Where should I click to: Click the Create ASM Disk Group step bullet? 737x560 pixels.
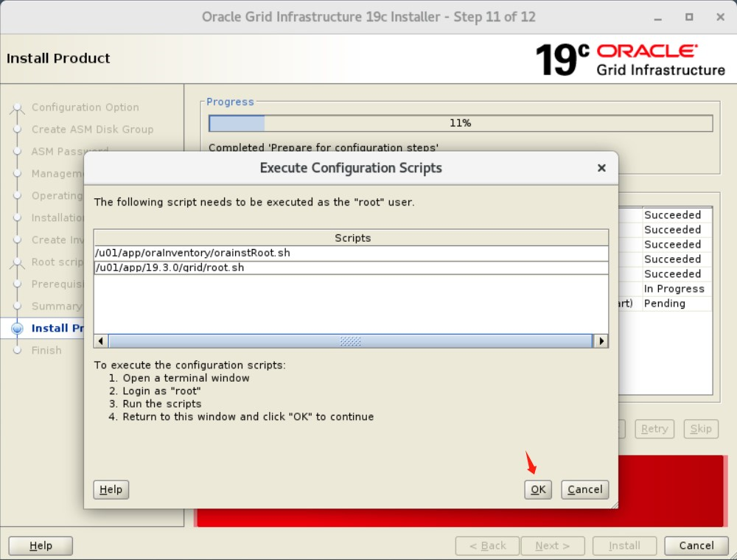(x=18, y=129)
